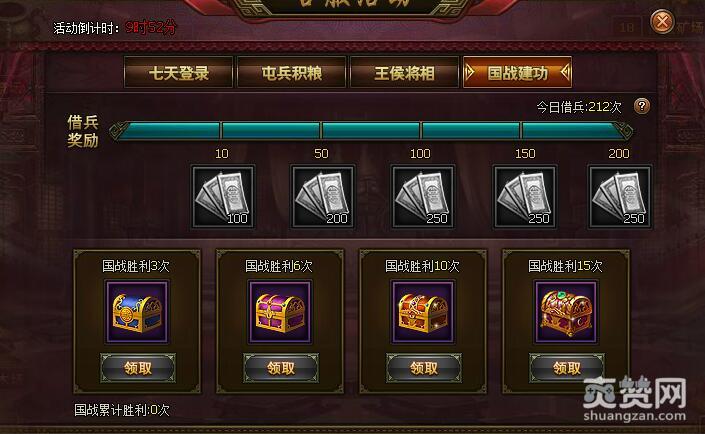Select the 王侯将相 tab

[404, 72]
